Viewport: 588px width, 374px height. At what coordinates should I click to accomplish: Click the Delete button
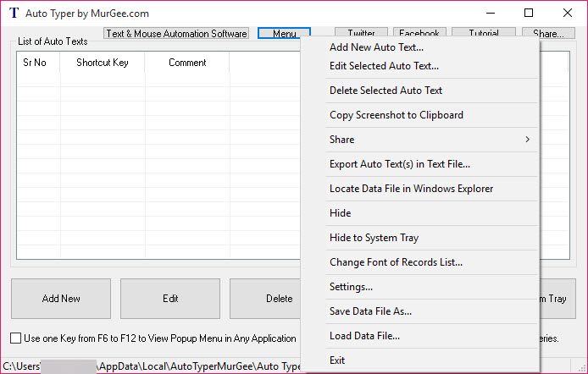coord(265,299)
